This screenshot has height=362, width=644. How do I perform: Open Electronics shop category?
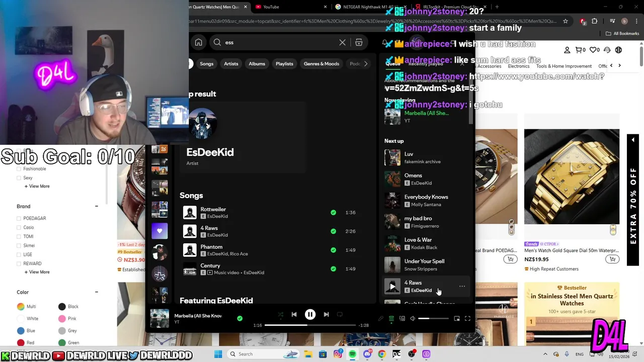pyautogui.click(x=519, y=66)
